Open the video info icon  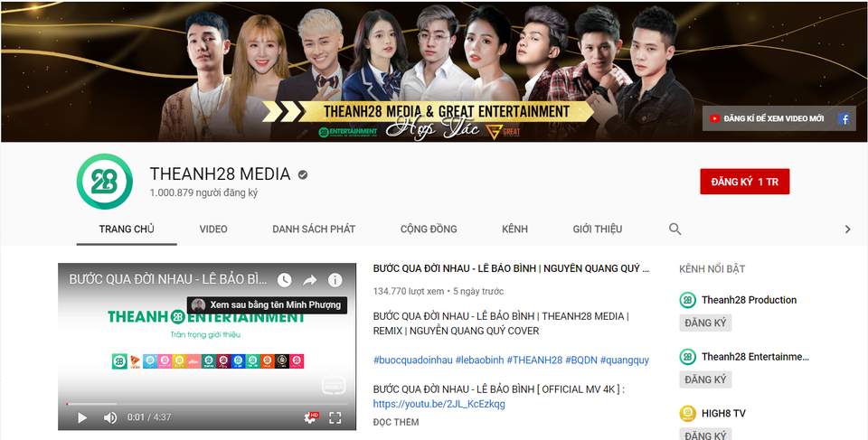pyautogui.click(x=335, y=280)
